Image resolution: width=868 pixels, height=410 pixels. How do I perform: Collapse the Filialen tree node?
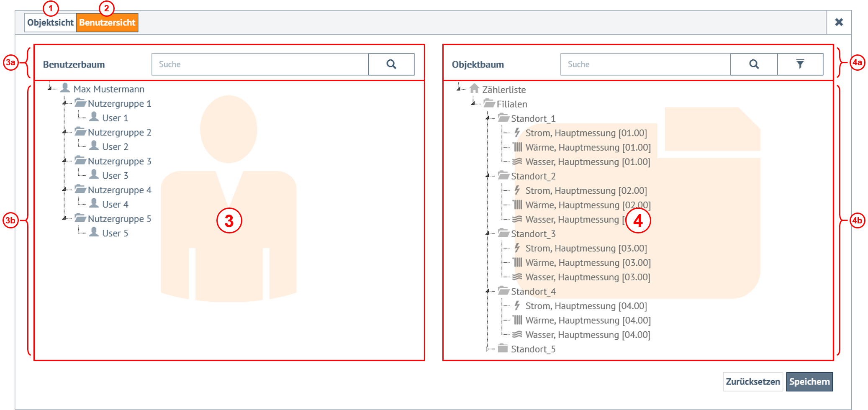[473, 103]
